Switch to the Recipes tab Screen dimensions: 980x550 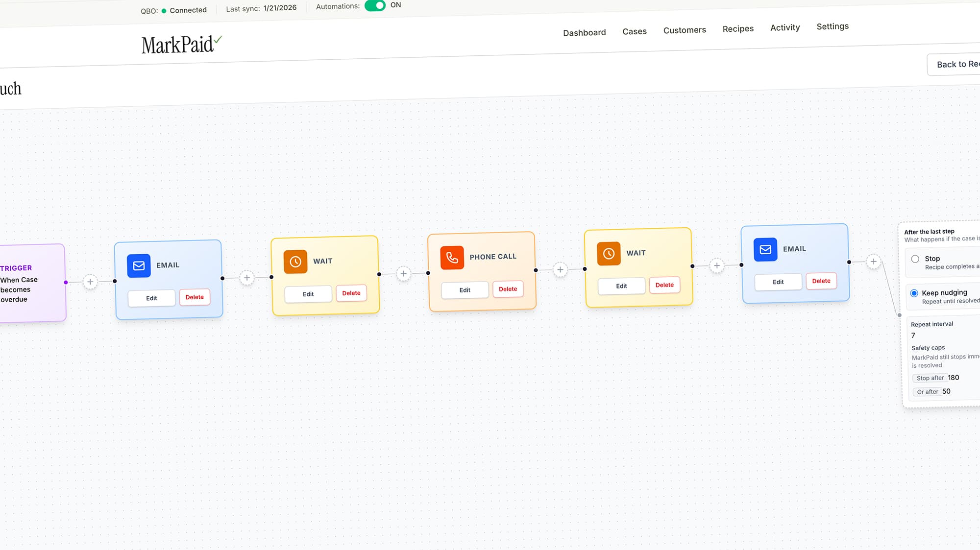[738, 28]
